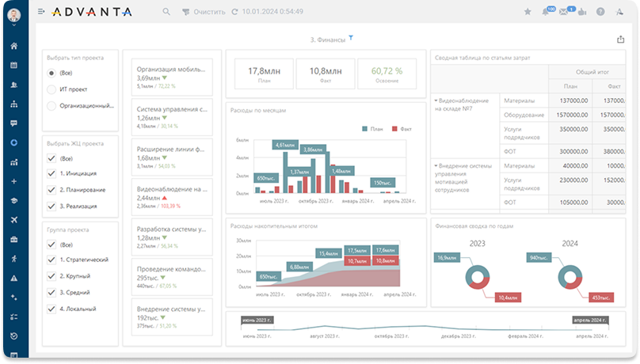Collapse the 'Видеонаблюдение на складе №7' row

436,100
